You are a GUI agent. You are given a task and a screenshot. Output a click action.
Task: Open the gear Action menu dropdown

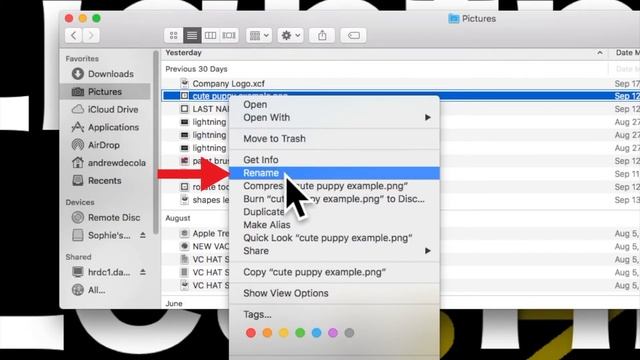pyautogui.click(x=291, y=36)
